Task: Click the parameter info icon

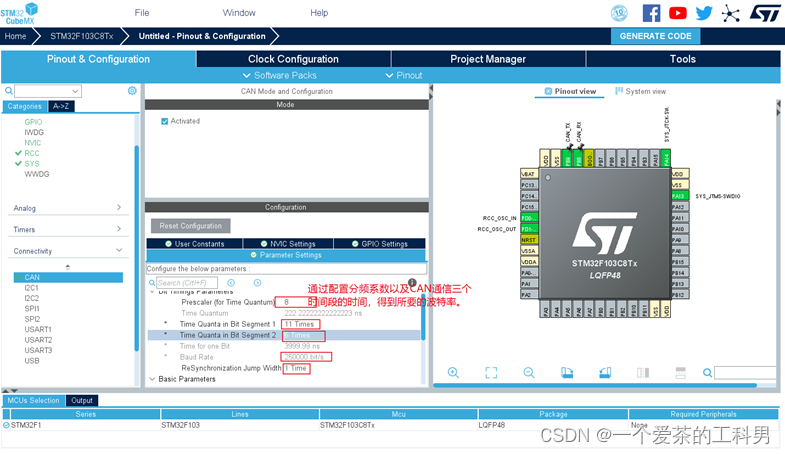Action: pos(412,282)
